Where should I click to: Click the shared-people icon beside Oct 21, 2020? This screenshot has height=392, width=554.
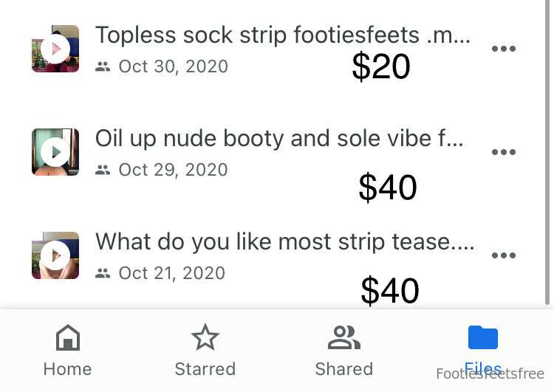[103, 273]
